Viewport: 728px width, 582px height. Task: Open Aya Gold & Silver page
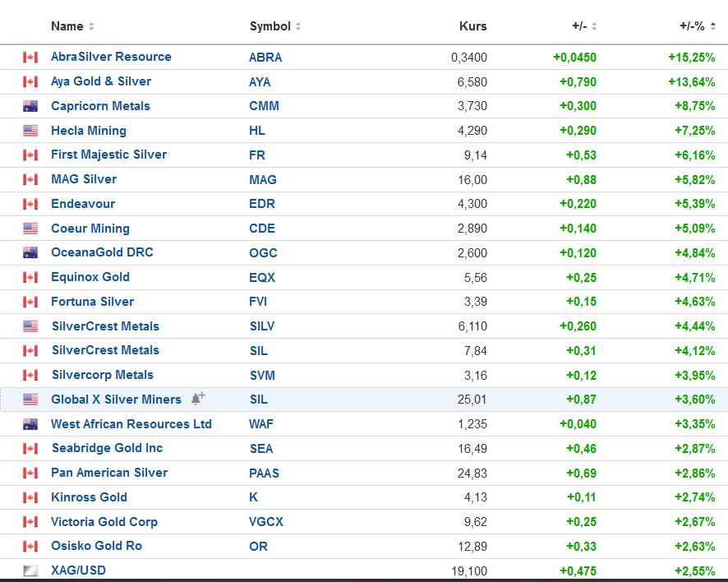(x=101, y=81)
